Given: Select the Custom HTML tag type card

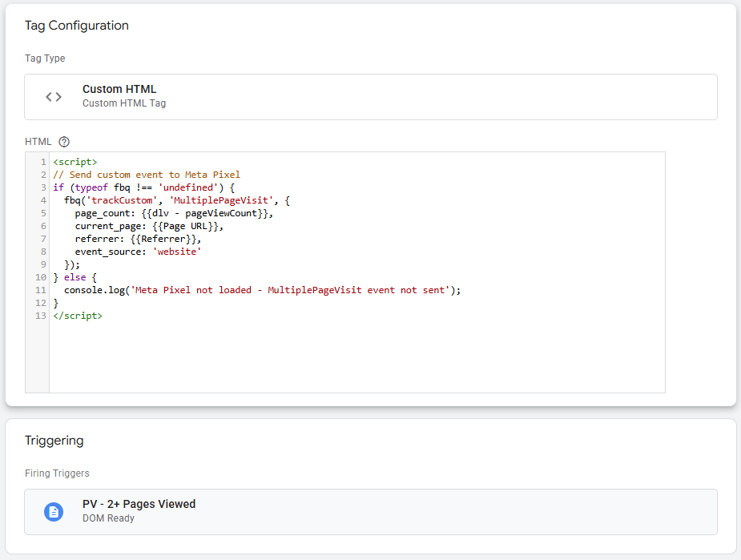Looking at the screenshot, I should [x=370, y=97].
